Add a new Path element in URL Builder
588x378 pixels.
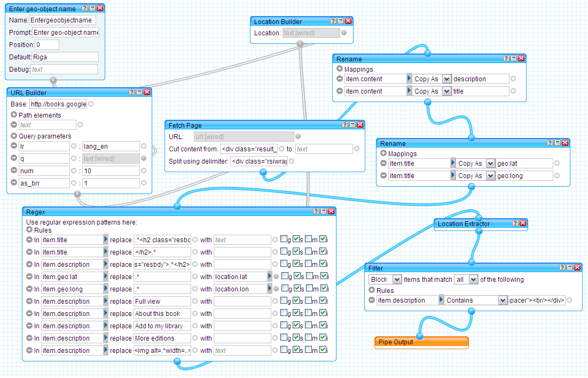(x=14, y=114)
